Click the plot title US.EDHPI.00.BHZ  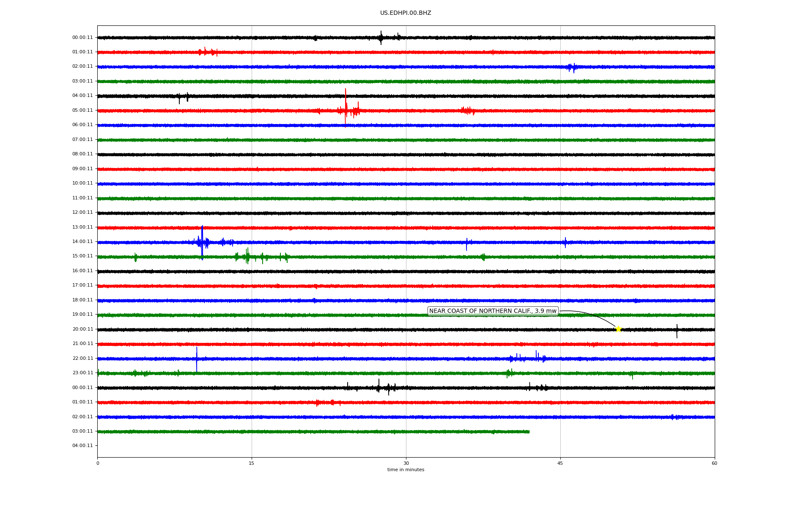[406, 13]
